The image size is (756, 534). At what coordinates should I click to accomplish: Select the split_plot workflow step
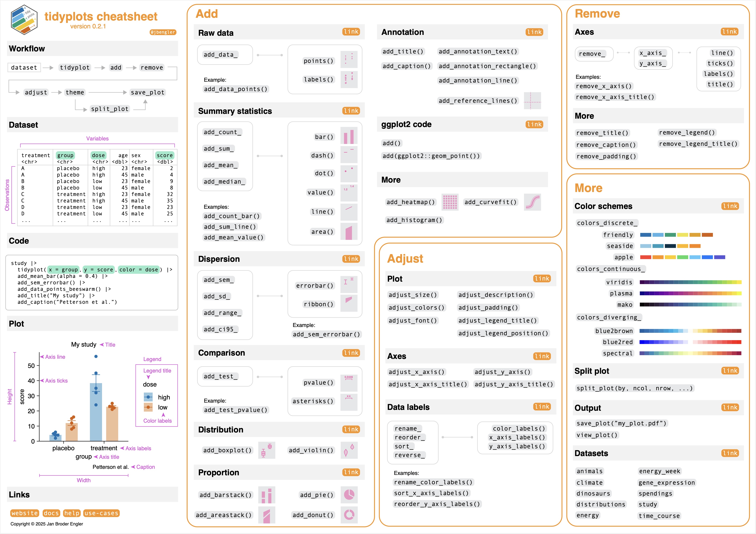(110, 109)
